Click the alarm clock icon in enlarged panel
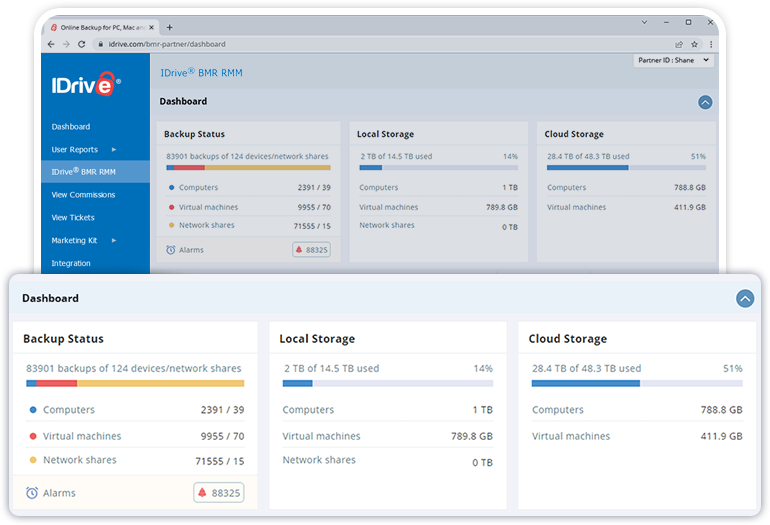Image resolution: width=770 pixels, height=525 pixels. point(32,493)
